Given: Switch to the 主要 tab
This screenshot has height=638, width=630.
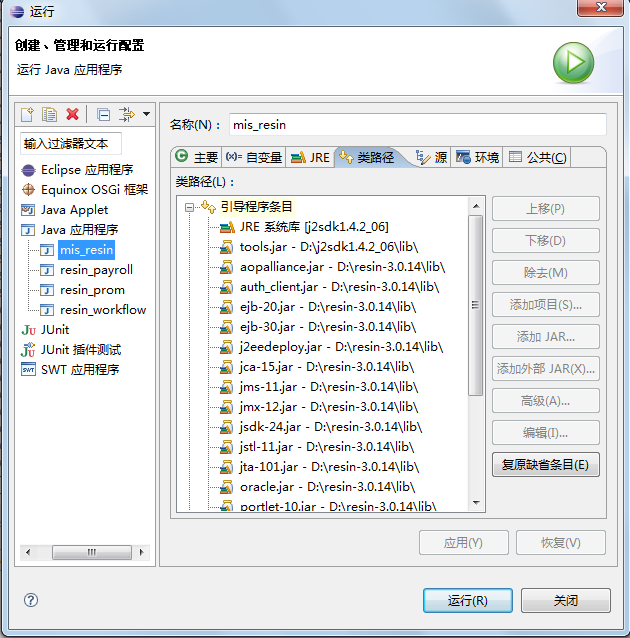Looking at the screenshot, I should click(197, 157).
